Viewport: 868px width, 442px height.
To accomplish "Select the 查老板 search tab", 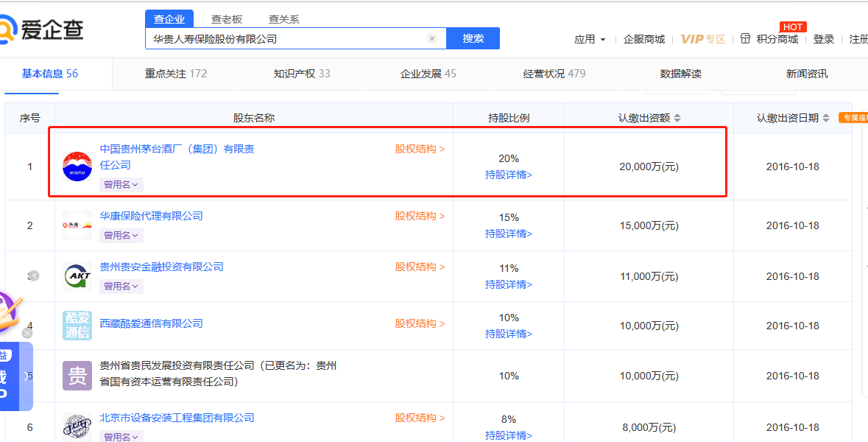I will point(227,19).
